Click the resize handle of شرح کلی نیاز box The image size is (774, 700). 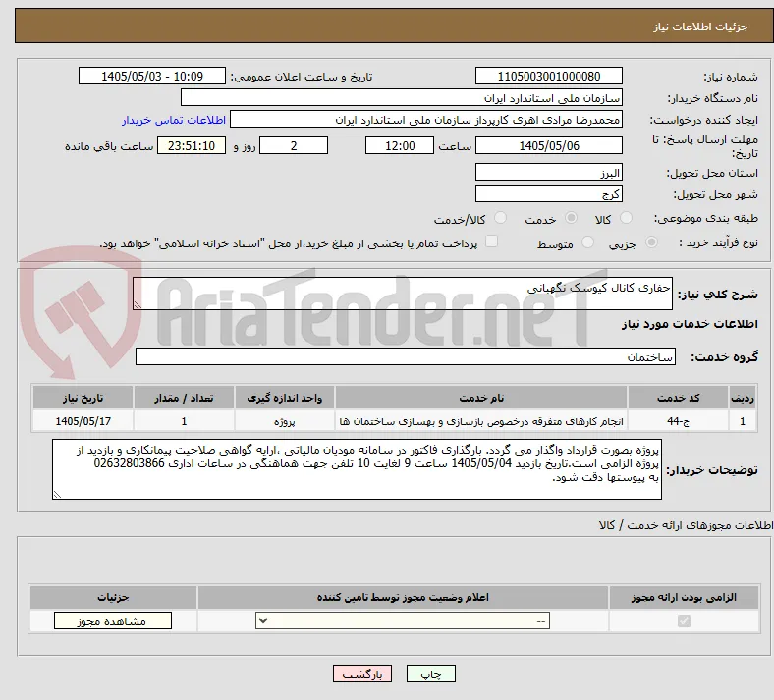[138, 305]
